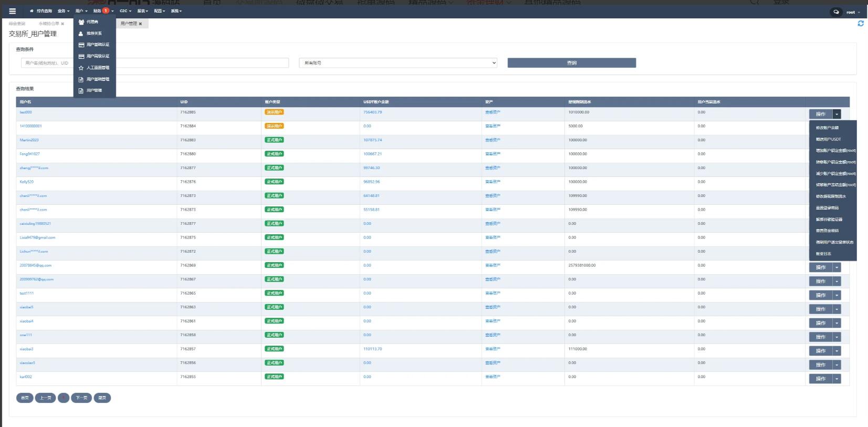Image resolution: width=868 pixels, height=427 pixels.
Task: Open the C2C menu in navbar
Action: [x=125, y=11]
